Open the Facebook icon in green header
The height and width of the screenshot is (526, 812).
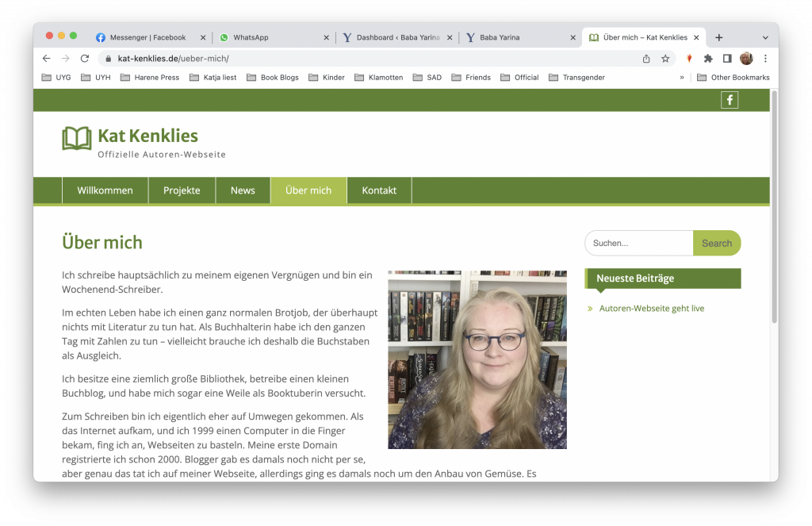[x=730, y=100]
